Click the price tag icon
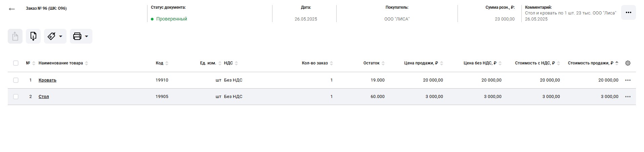Viewport: 644px width, 152px height. point(52,36)
